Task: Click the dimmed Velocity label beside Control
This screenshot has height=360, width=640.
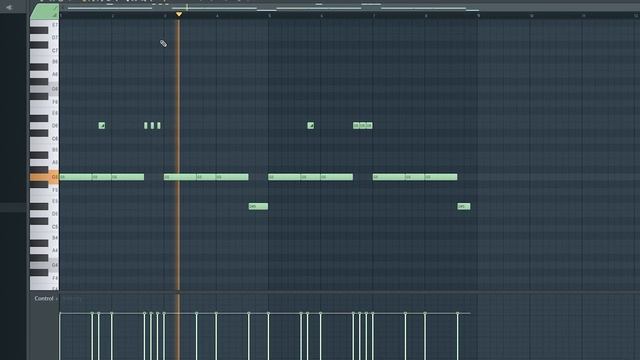Action: coord(72,299)
